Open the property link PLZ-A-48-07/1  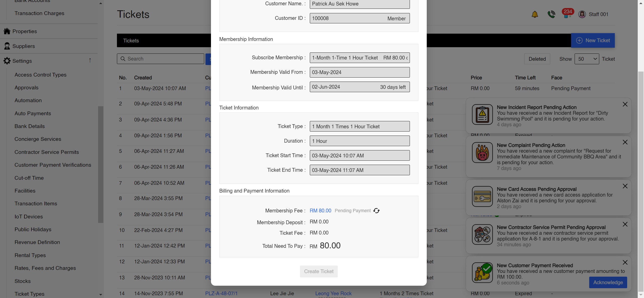point(221,293)
